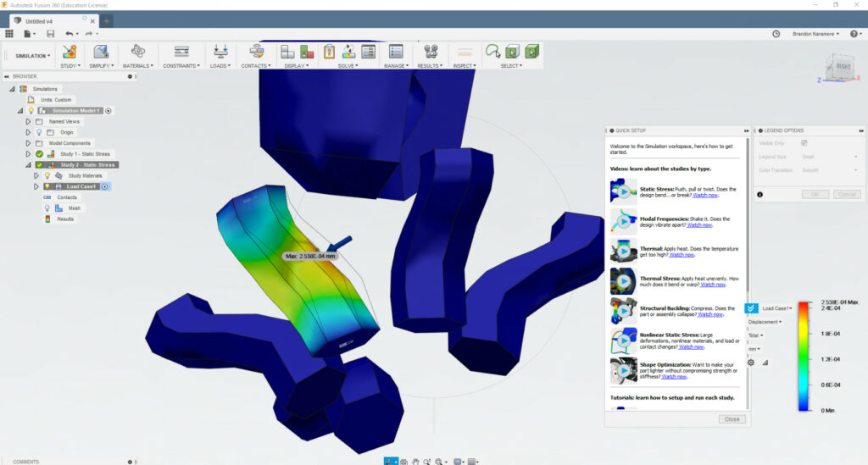868x465 pixels.
Task: Open Shape Optimization Watch now link
Action: point(674,377)
